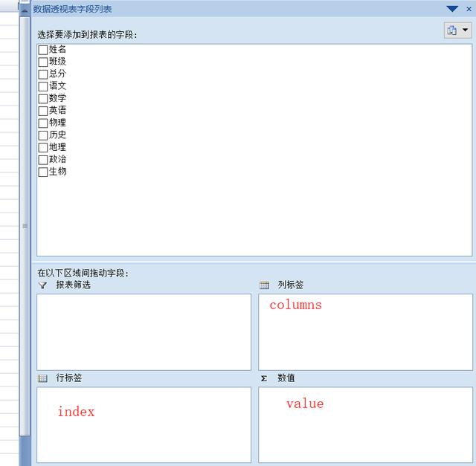Click inside the 报表筛选 drop area
Viewport: 476px width, 466px height.
click(144, 332)
